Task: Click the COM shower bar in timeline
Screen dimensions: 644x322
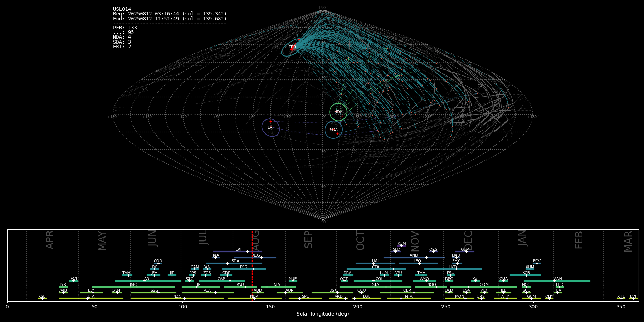Action: pyautogui.click(x=484, y=287)
